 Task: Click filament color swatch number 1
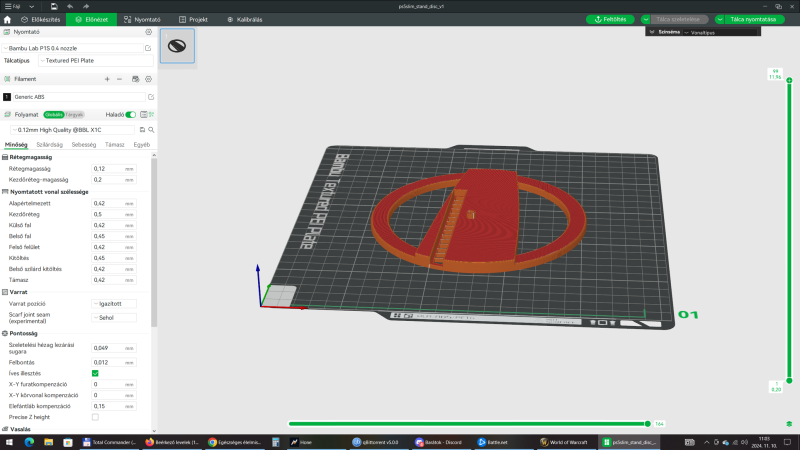tap(7, 96)
